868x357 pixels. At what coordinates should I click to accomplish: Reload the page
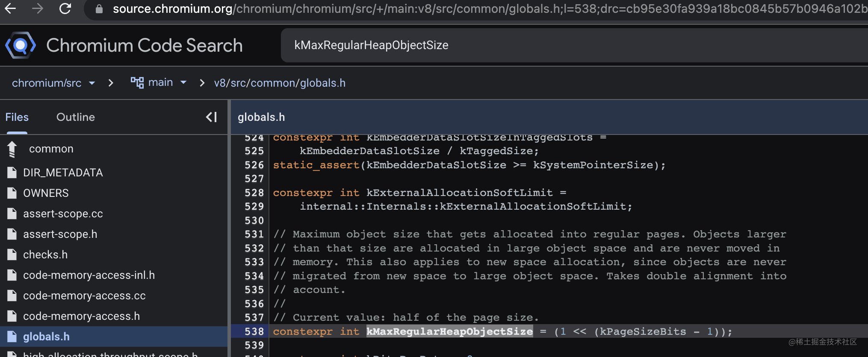coord(65,8)
